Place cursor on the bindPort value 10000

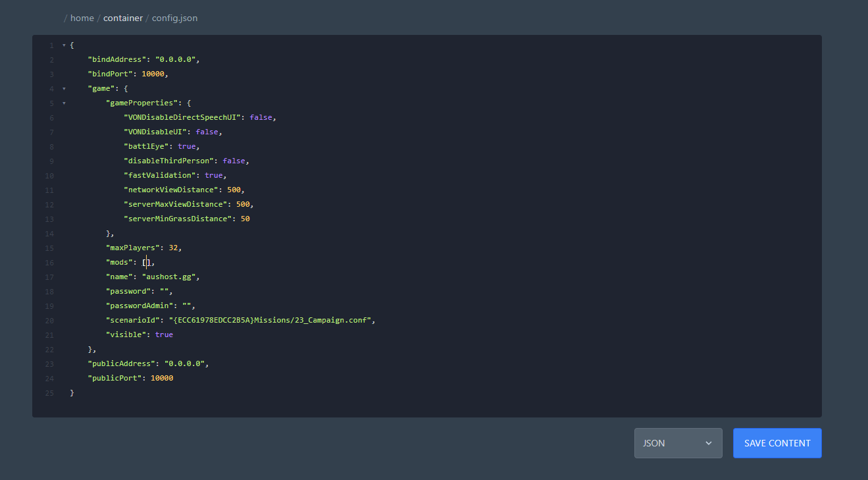pyautogui.click(x=155, y=74)
